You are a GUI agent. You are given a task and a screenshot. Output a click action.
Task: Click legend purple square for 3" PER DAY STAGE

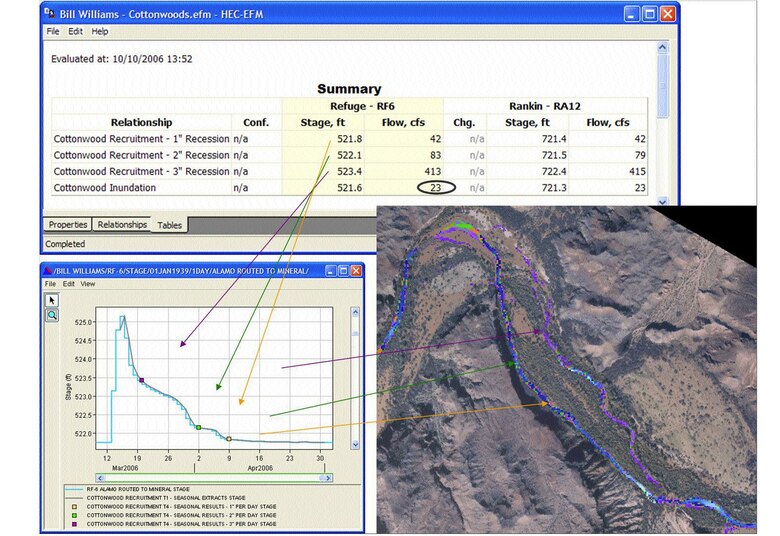coord(75,524)
